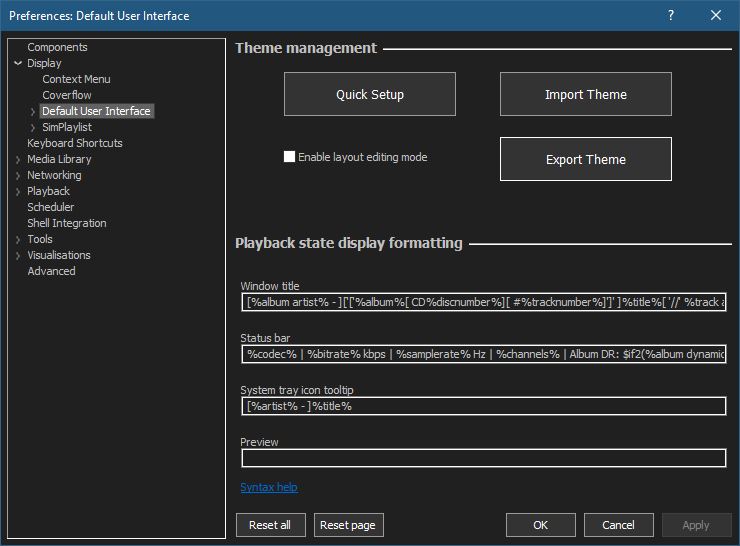Focus the System tray icon tooltip field
This screenshot has height=546, width=740.
pos(483,406)
